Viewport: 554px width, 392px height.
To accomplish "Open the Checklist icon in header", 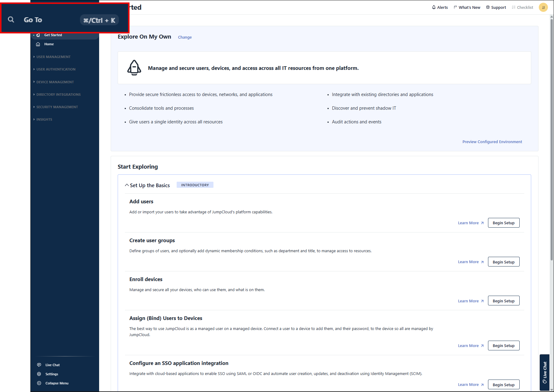I will 514,7.
